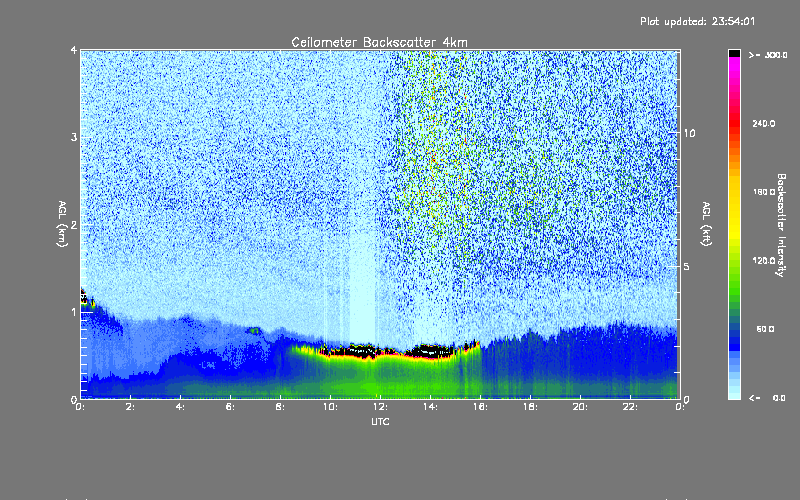Select the "18:" UTC hour tick label

point(531,407)
